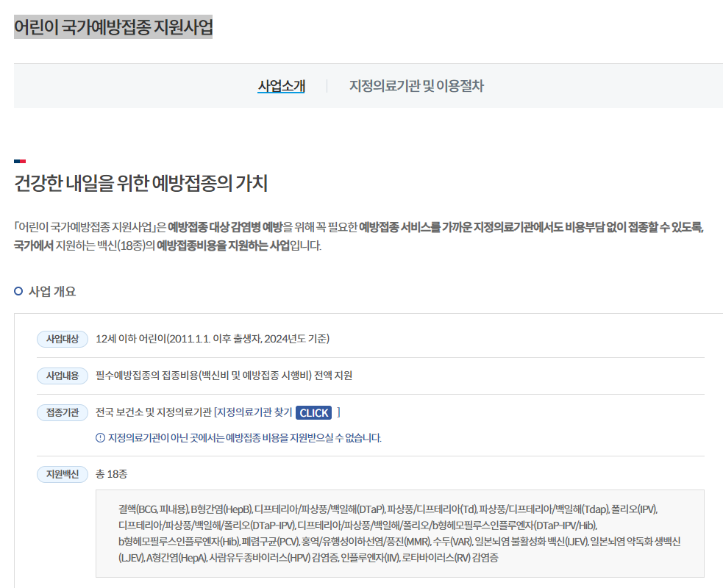723x588 pixels.
Task: Switch to the 사업소개 tab
Action: click(280, 86)
